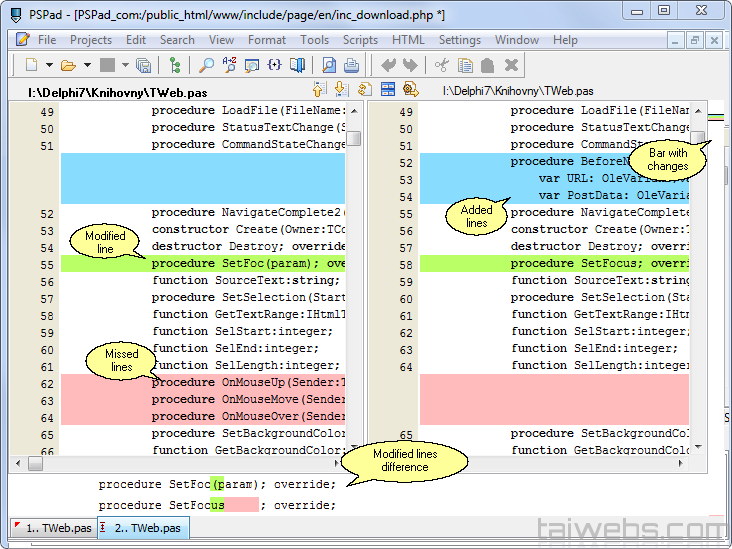732x549 pixels.
Task: Click the Open file folder icon
Action: pos(67,66)
